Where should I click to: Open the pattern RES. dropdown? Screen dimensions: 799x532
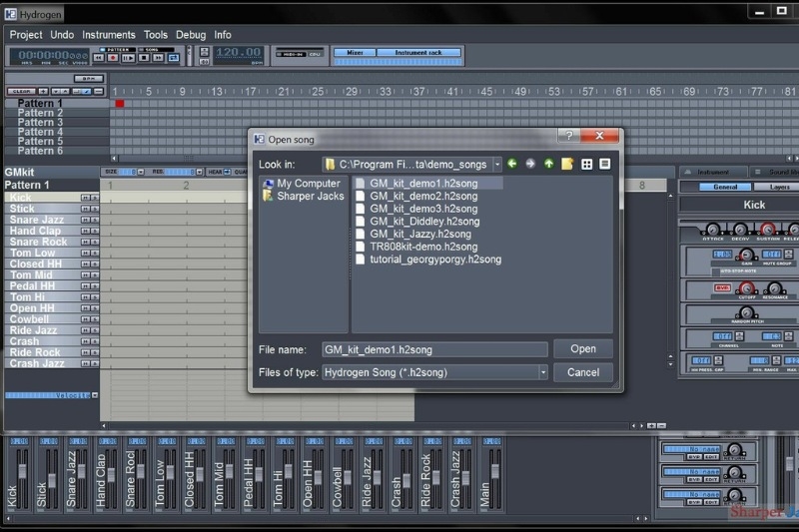[199, 172]
